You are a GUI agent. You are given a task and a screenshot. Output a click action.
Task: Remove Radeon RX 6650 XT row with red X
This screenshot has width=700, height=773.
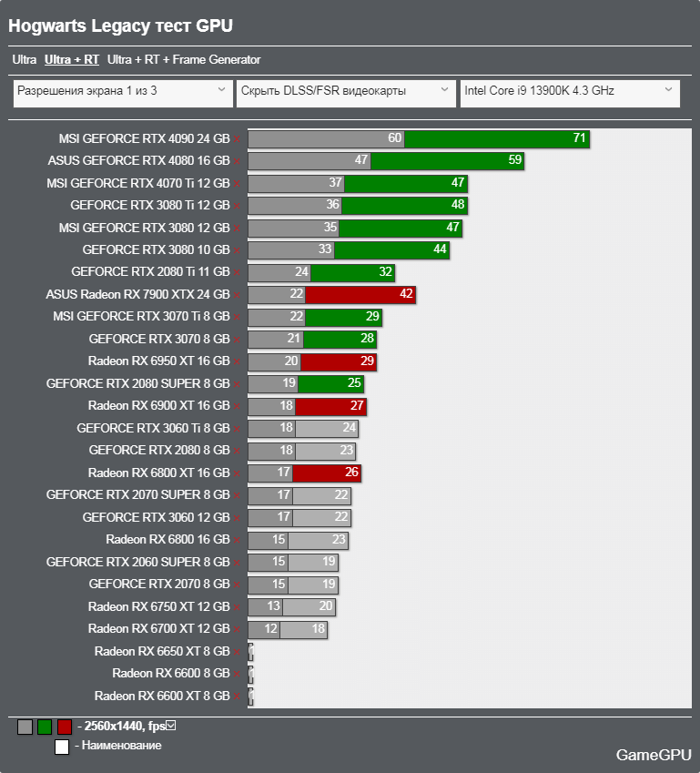237,652
